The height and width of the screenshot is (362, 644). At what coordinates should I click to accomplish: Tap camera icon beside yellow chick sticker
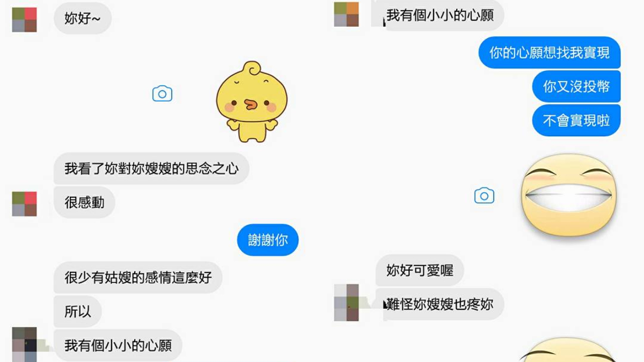point(162,94)
